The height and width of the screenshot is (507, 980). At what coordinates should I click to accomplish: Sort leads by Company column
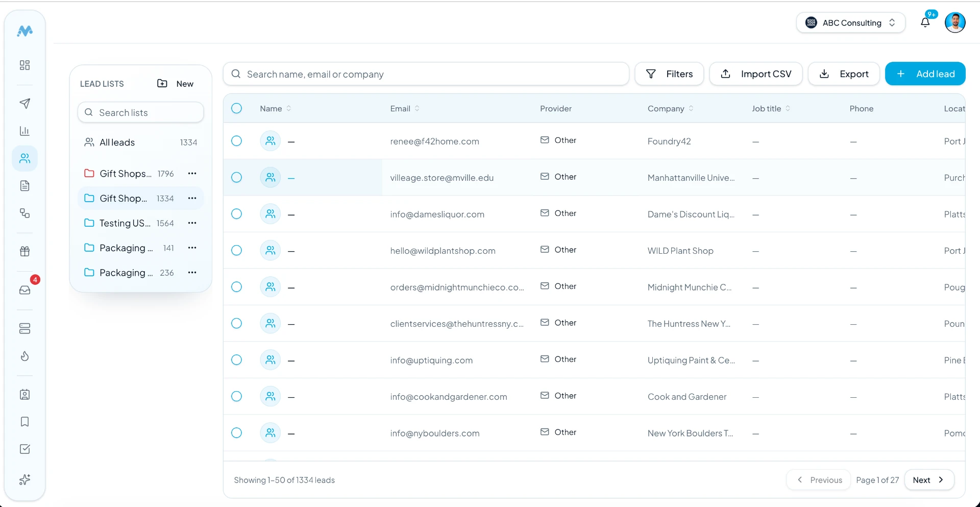[x=670, y=108]
